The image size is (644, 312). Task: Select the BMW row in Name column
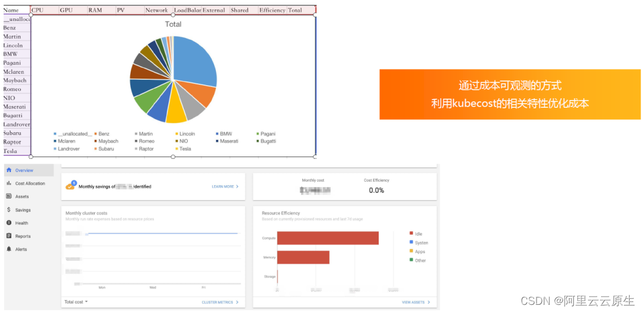tap(17, 54)
